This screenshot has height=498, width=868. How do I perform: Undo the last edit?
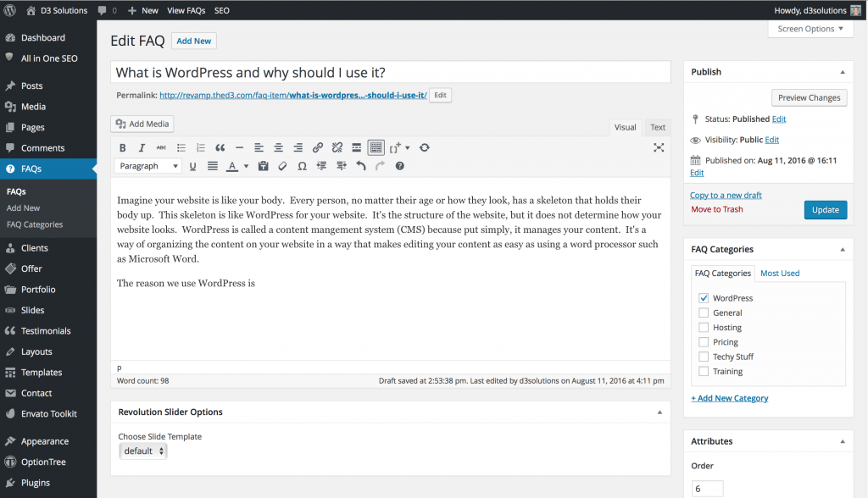coord(361,166)
